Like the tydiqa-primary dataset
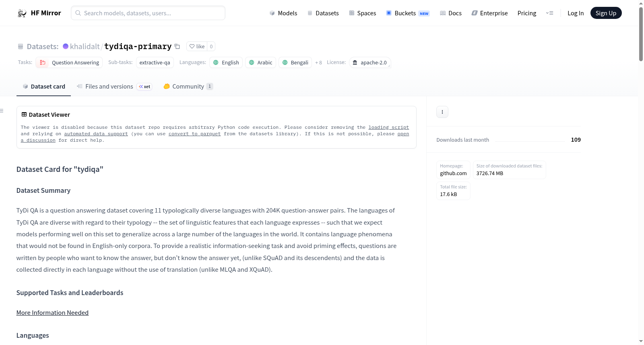Screen dimensions: 644x345 pos(197,46)
